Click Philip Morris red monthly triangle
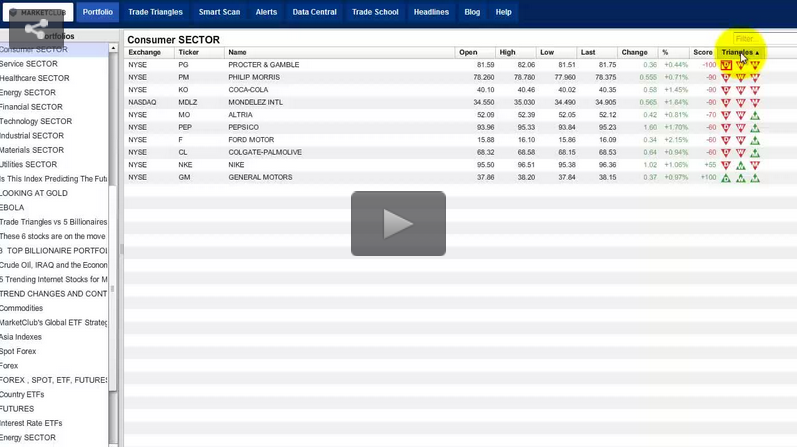Image resolution: width=797 pixels, height=447 pixels. (755, 77)
